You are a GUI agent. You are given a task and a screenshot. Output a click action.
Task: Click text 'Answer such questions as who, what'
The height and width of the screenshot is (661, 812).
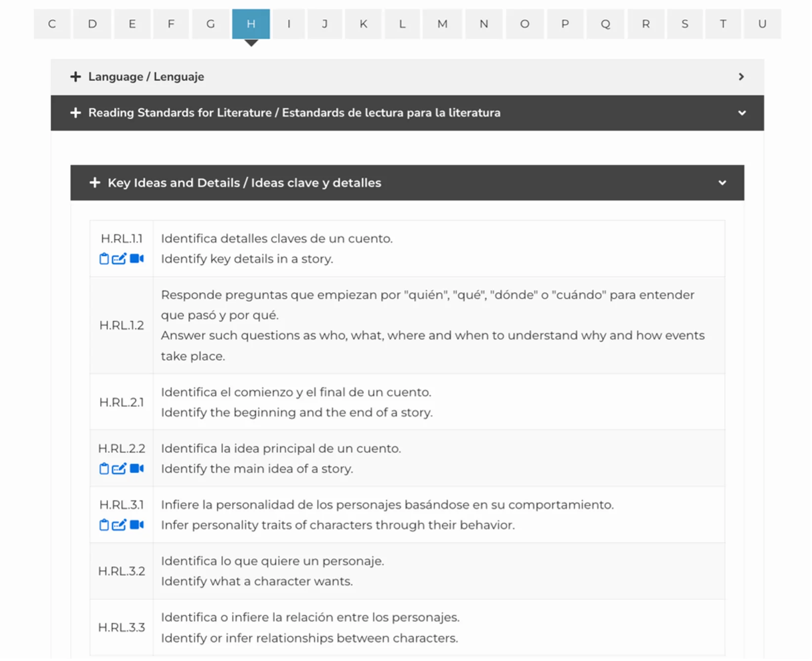[272, 335]
